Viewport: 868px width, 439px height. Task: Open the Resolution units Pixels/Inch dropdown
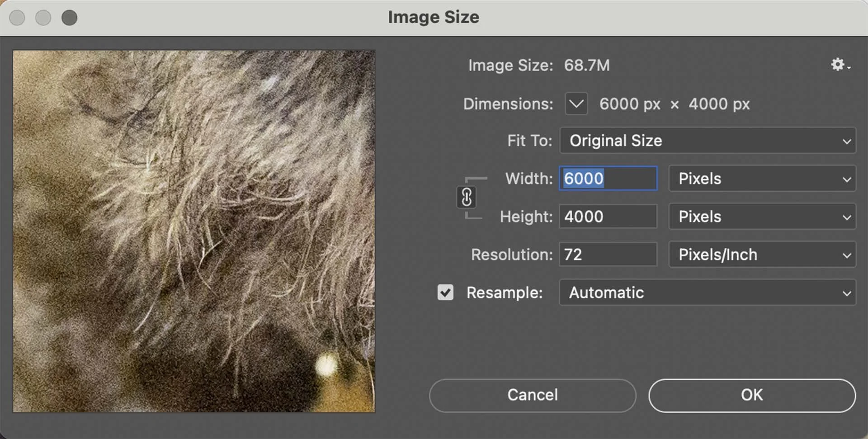761,255
